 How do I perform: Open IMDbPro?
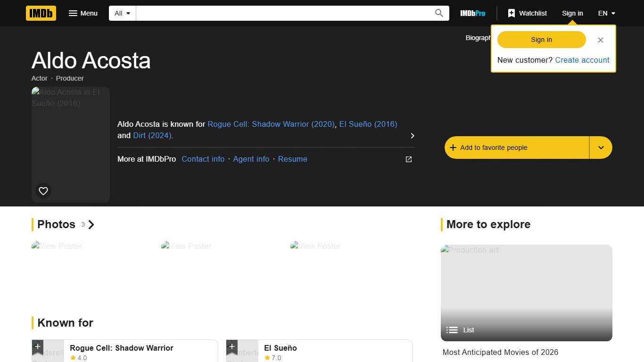472,13
